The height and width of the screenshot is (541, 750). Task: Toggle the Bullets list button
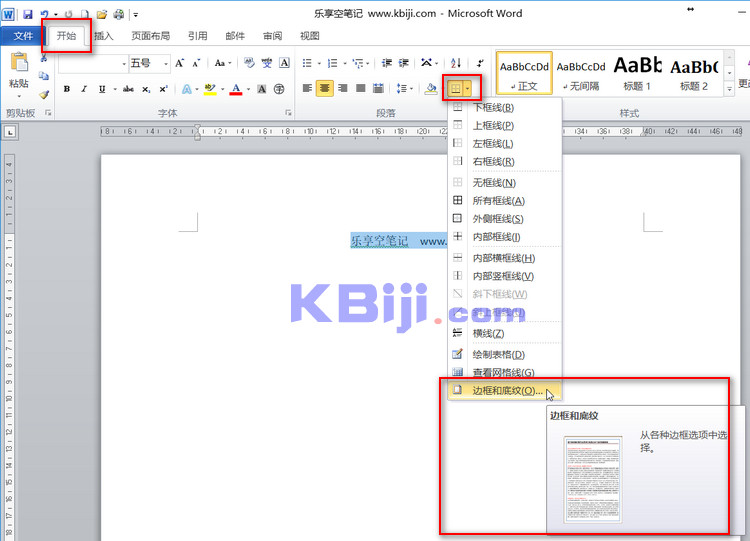(x=307, y=63)
